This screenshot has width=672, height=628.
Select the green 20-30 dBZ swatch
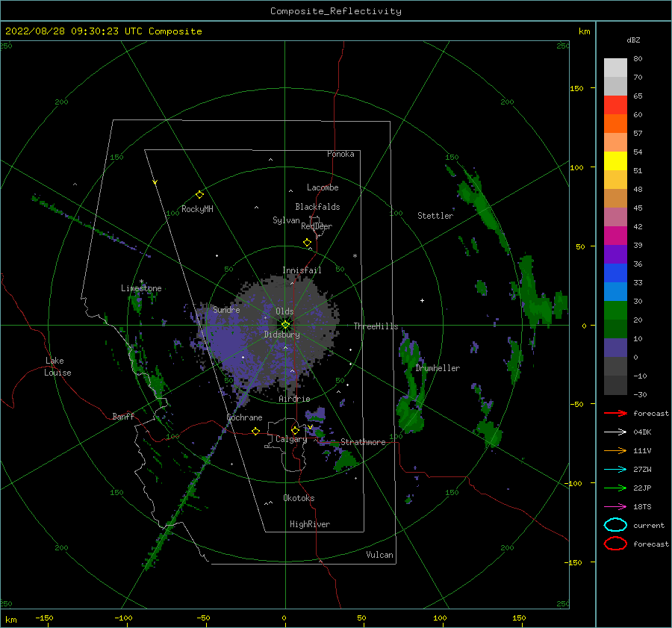point(615,311)
